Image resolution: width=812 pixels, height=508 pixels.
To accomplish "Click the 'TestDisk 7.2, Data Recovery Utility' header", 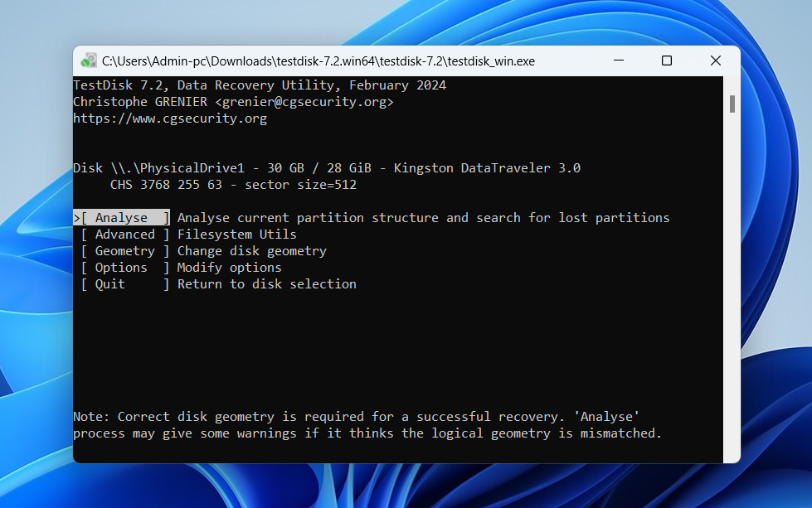I will click(260, 85).
